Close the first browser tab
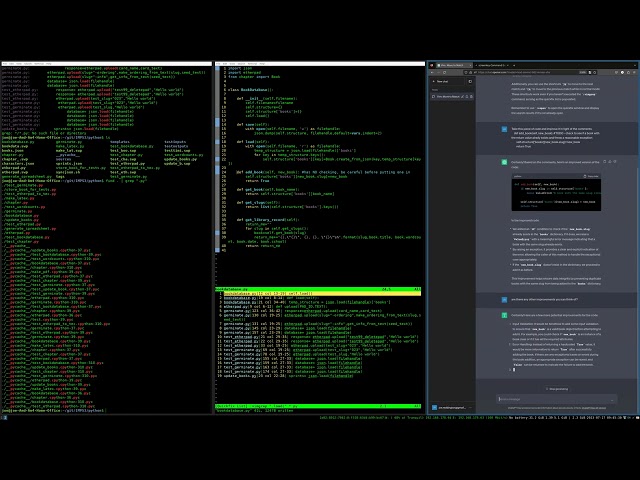 [471, 65]
